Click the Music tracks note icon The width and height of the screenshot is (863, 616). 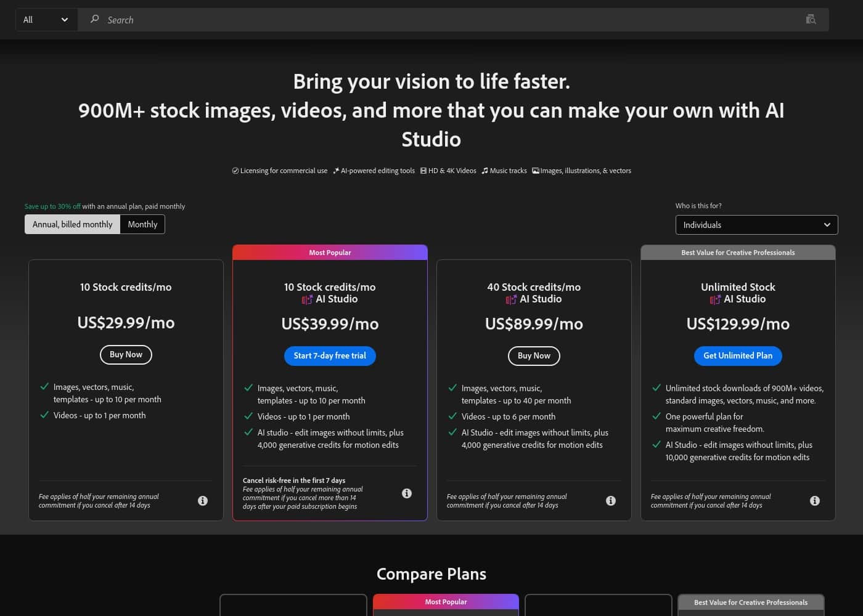click(485, 171)
